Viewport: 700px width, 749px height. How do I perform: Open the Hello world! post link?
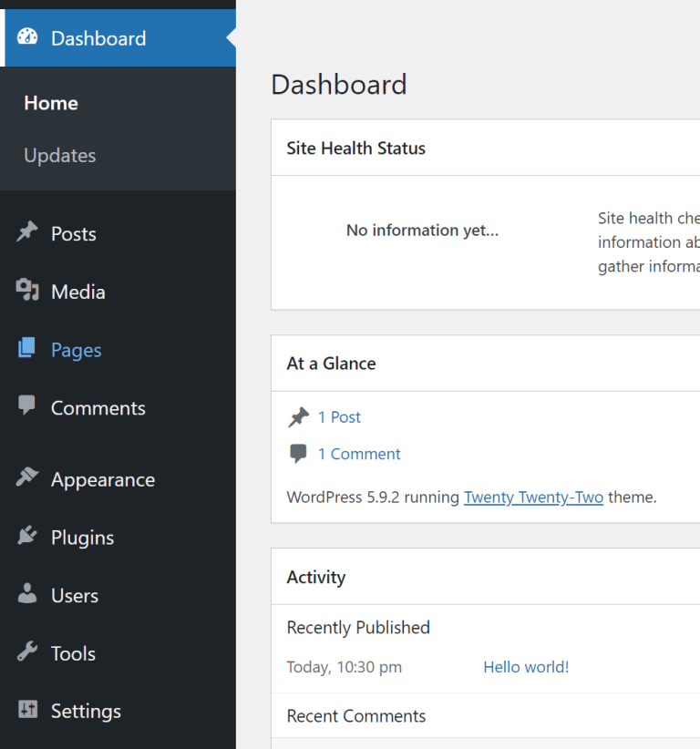click(x=526, y=666)
